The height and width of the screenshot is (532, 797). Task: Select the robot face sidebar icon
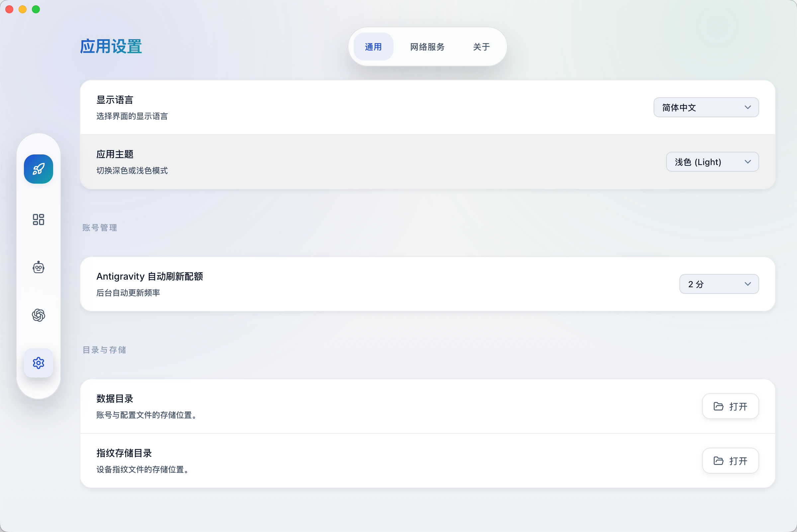38,267
